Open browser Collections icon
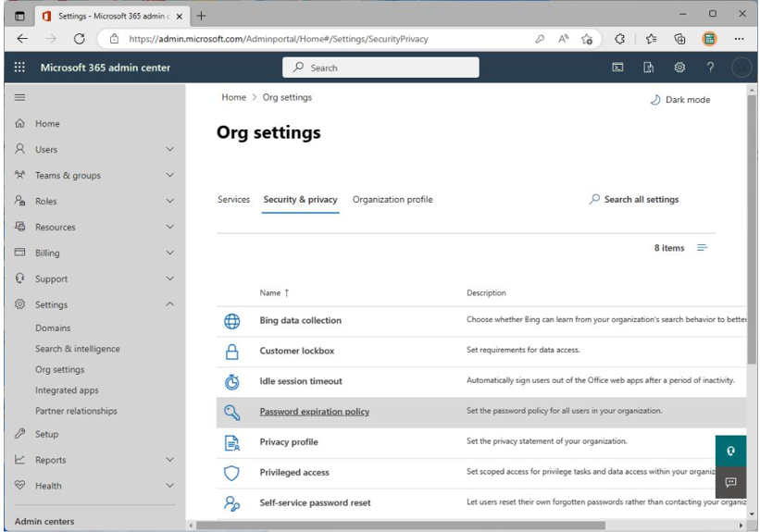 [679, 39]
